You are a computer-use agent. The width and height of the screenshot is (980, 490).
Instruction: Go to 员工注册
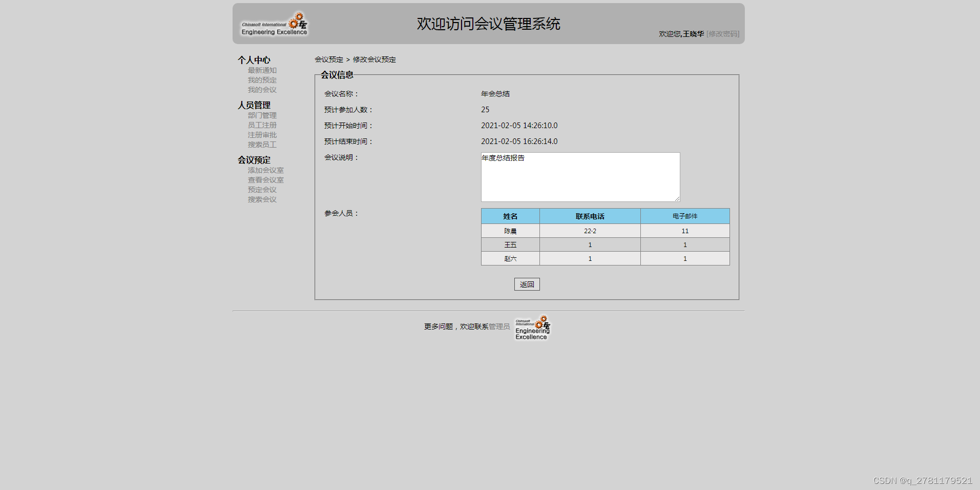click(262, 125)
